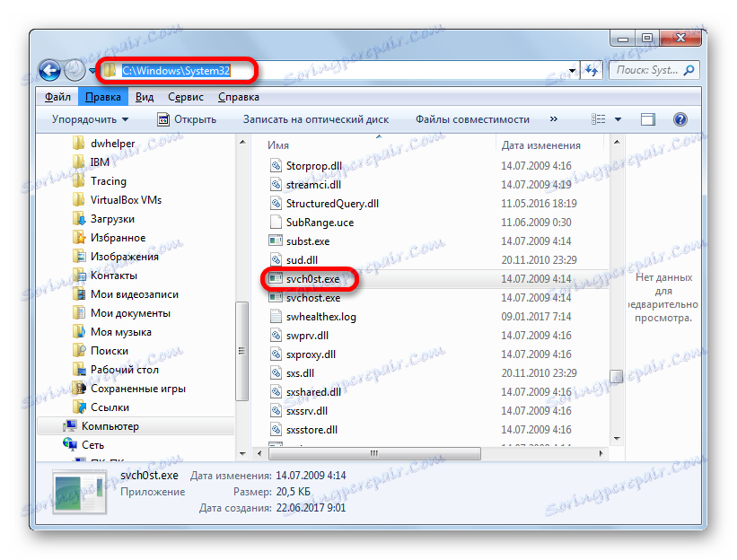Open the address bar history dropdown
Image resolution: width=737 pixels, height=560 pixels.
tap(572, 71)
